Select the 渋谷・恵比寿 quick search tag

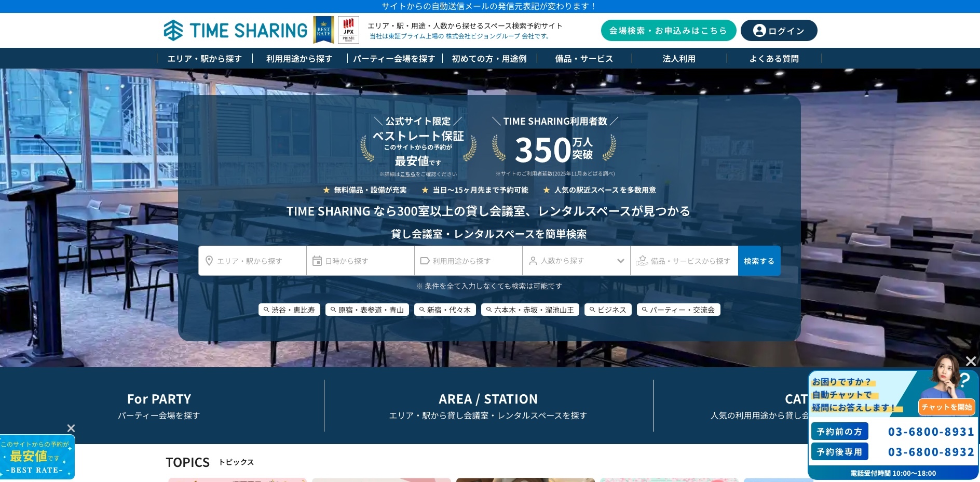[289, 310]
